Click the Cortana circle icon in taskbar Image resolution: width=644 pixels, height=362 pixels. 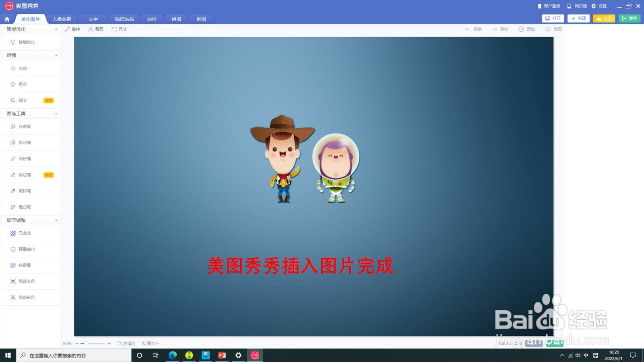[x=140, y=355]
